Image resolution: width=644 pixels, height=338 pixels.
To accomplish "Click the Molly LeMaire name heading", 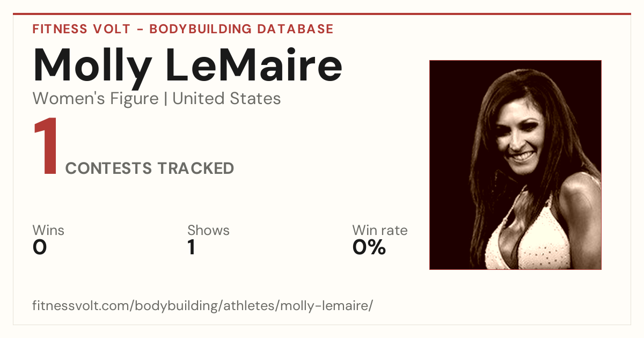I will pyautogui.click(x=187, y=66).
